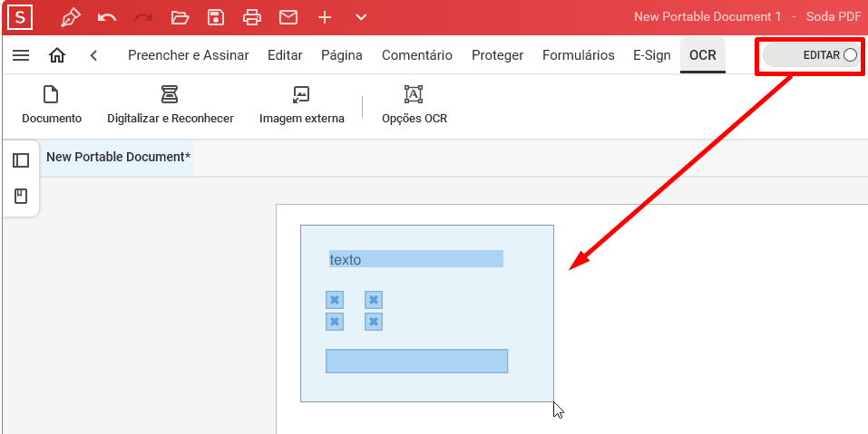The height and width of the screenshot is (434, 868).
Task: Save the document with the disk icon
Action: coord(216,18)
